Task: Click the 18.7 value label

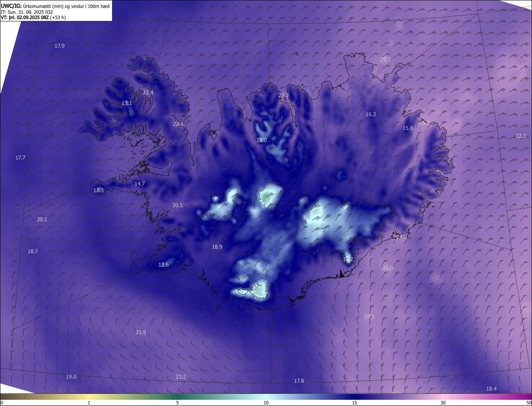Action: click(x=33, y=251)
